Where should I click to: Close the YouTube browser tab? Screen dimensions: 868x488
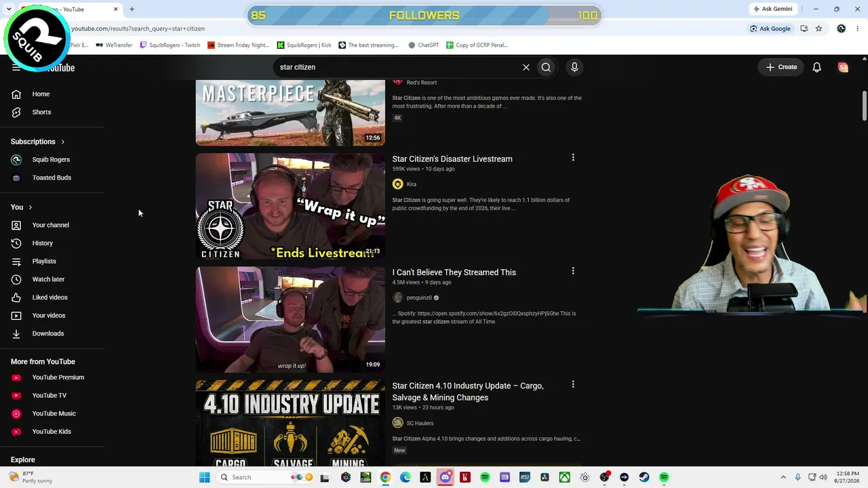(x=115, y=9)
